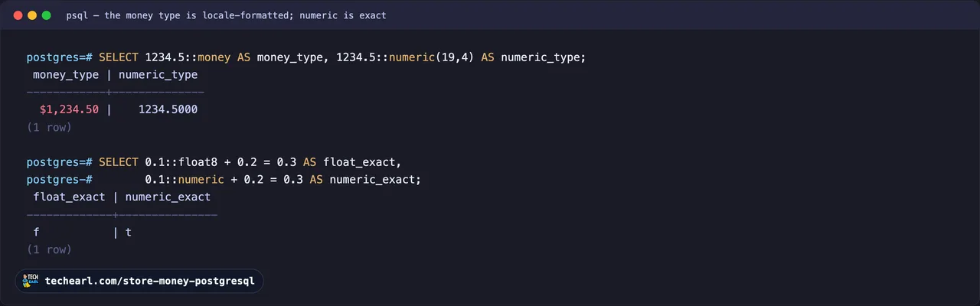Viewport: 980px width, 306px height.
Task: Click the Tech Earl logo icon
Action: click(31, 281)
